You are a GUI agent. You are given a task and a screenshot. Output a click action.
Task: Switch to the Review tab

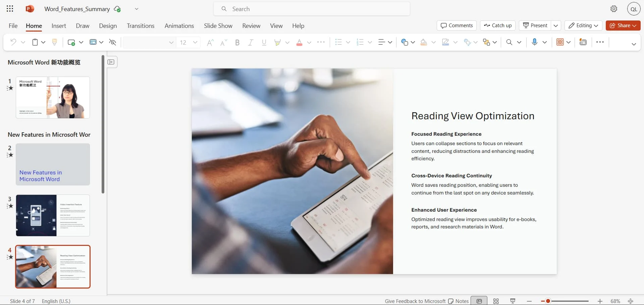click(x=251, y=26)
